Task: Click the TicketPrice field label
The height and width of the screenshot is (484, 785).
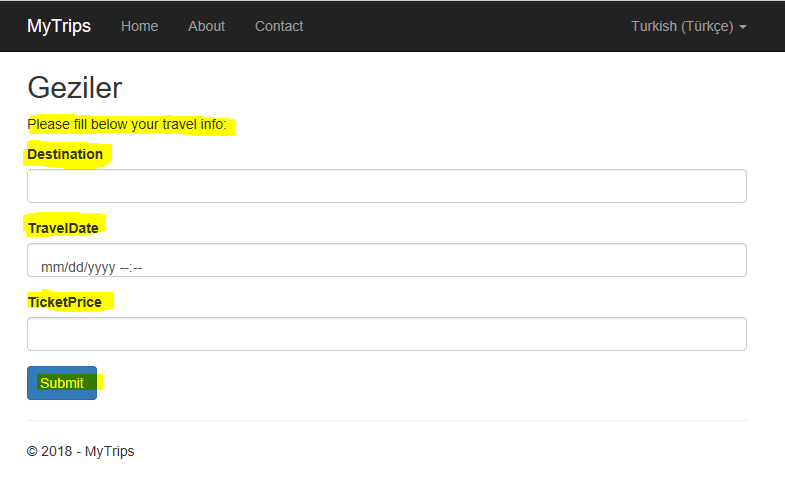Action: 65,302
